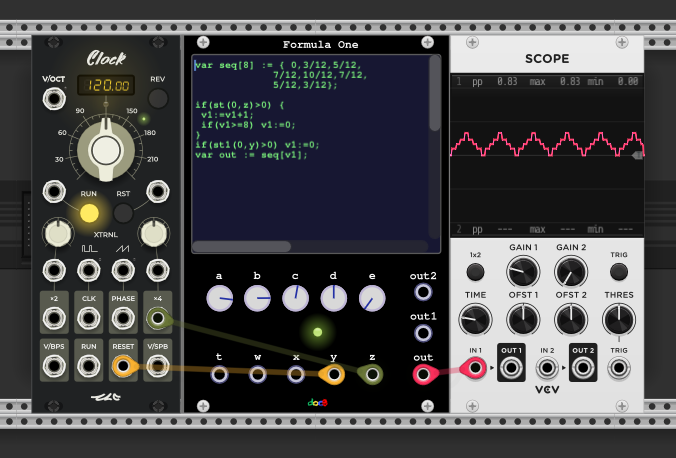Click the GAIN 2 knob on Scope
Viewport: 676px width, 458px height.
pyautogui.click(x=571, y=272)
